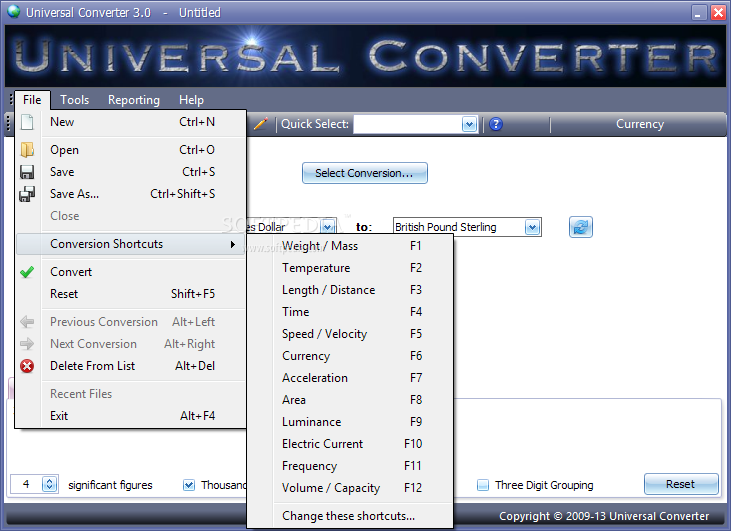Click the pencil edit icon in toolbar
This screenshot has width=731, height=531.
click(261, 124)
